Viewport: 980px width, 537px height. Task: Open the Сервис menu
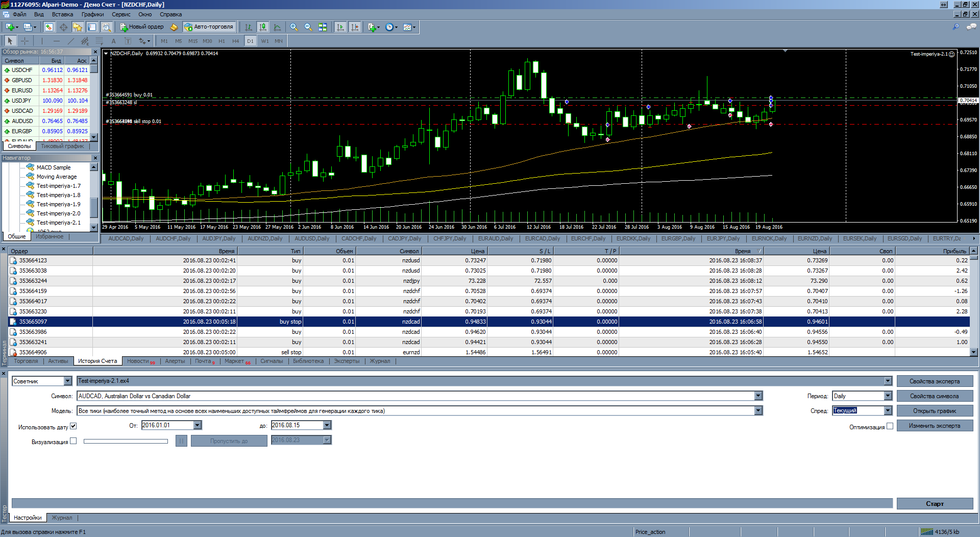coord(121,14)
